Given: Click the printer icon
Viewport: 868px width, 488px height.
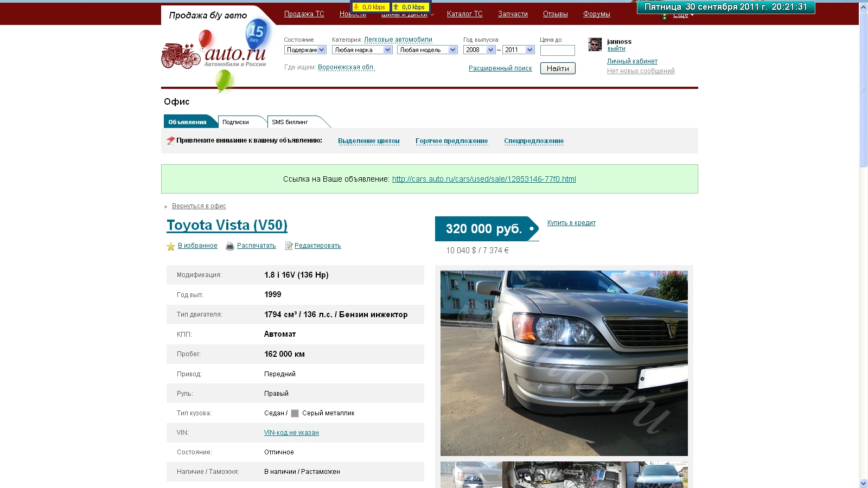Looking at the screenshot, I should [x=230, y=246].
